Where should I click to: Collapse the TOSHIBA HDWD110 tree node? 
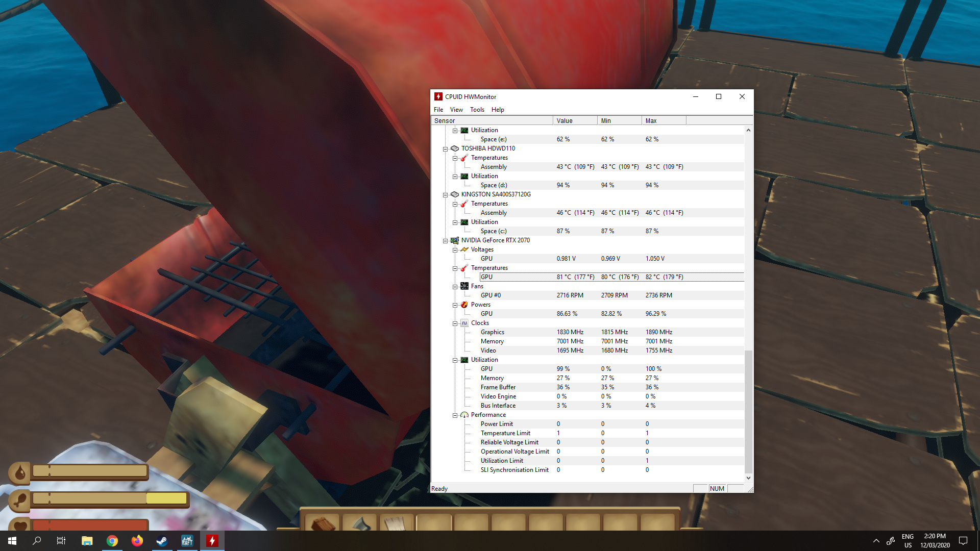(x=445, y=149)
